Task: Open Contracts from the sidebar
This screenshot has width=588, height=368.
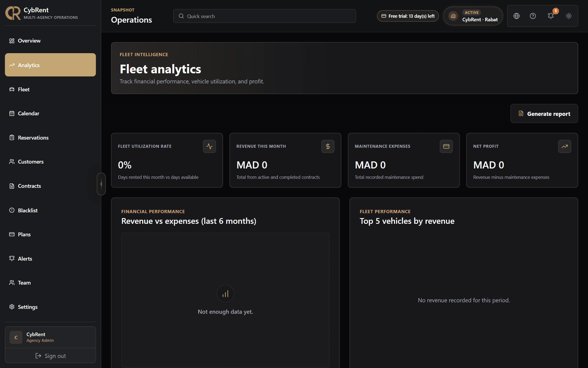Action: (50, 186)
